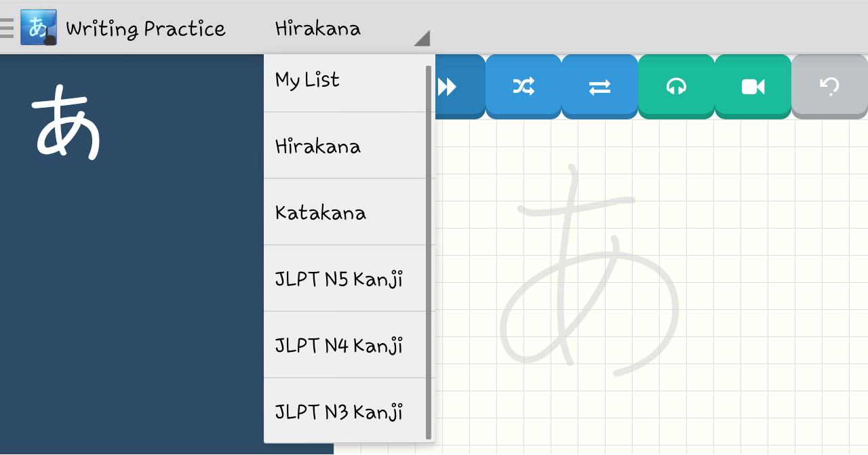Choose JLPT N3 Kanji
The height and width of the screenshot is (455, 868).
click(x=338, y=412)
